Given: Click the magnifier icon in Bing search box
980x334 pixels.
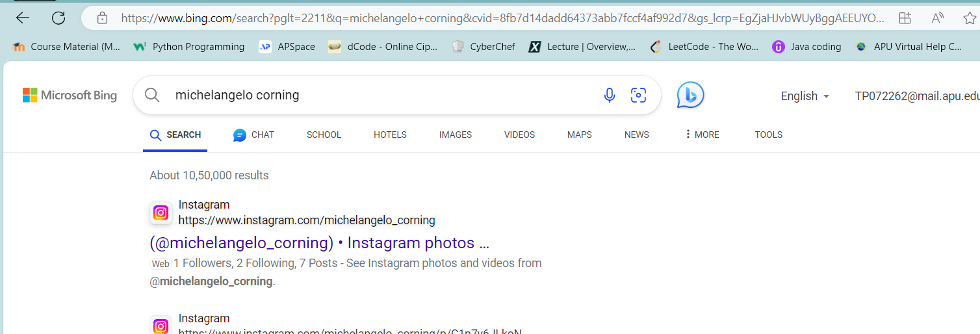Looking at the screenshot, I should click(152, 96).
